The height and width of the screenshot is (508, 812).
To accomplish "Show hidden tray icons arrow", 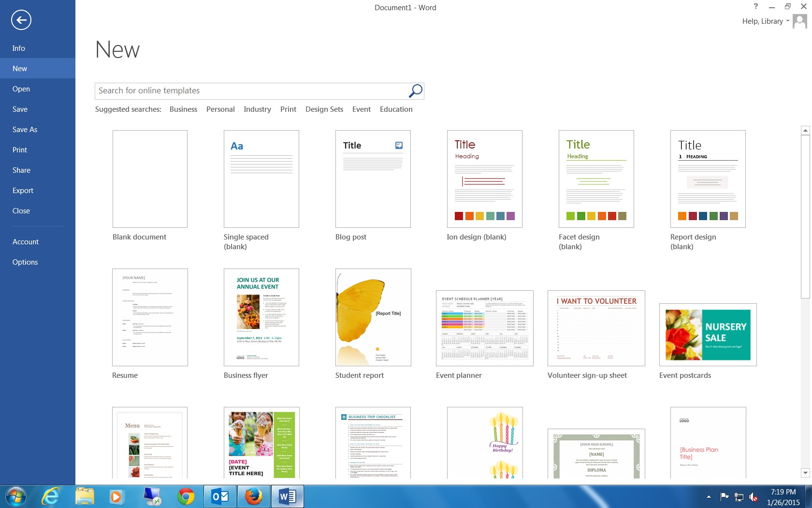I will click(x=709, y=496).
